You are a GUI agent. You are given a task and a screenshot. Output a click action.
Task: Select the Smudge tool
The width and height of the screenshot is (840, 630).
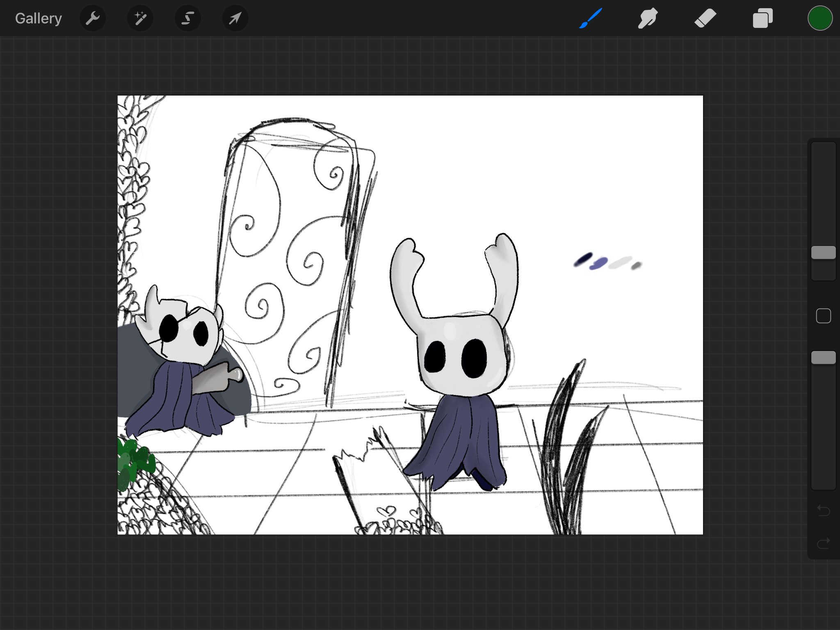coord(648,18)
